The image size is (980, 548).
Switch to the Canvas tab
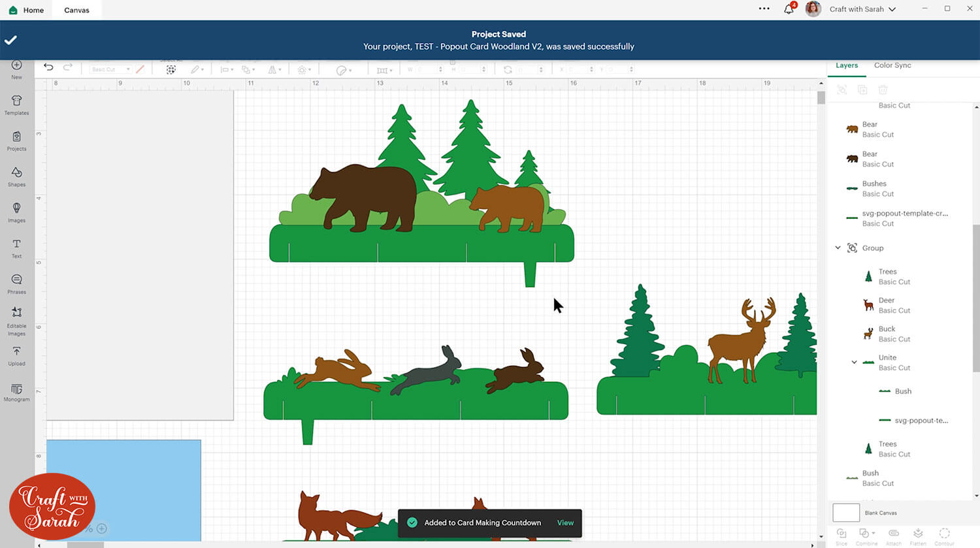[76, 10]
